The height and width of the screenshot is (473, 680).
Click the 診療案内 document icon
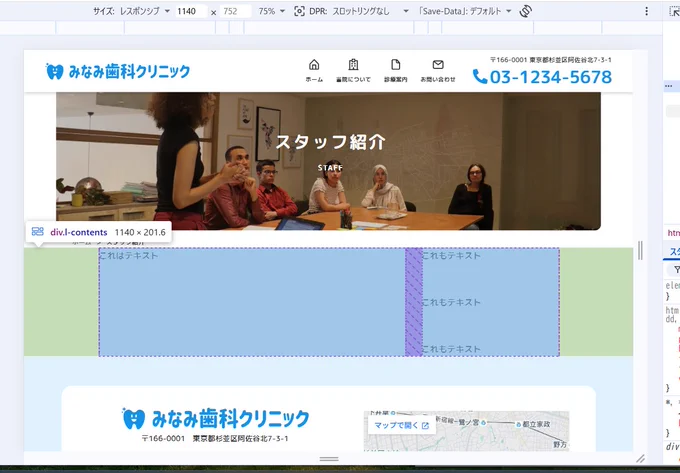396,65
